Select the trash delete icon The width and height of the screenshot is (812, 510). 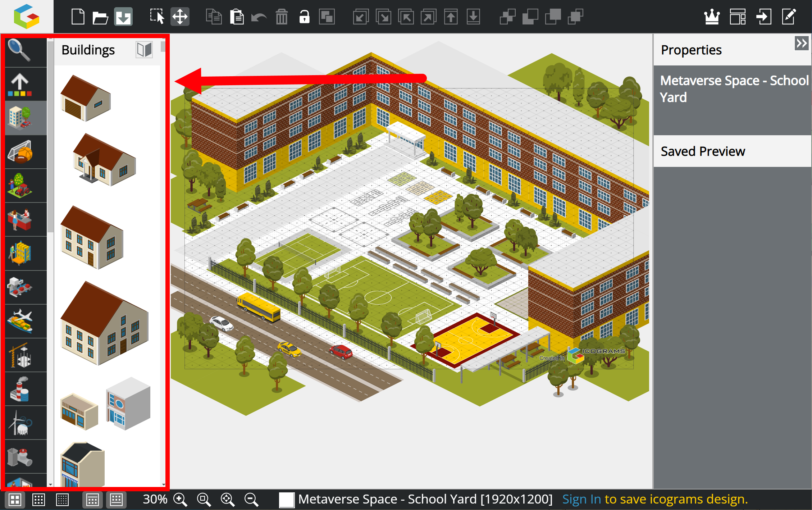coord(282,17)
